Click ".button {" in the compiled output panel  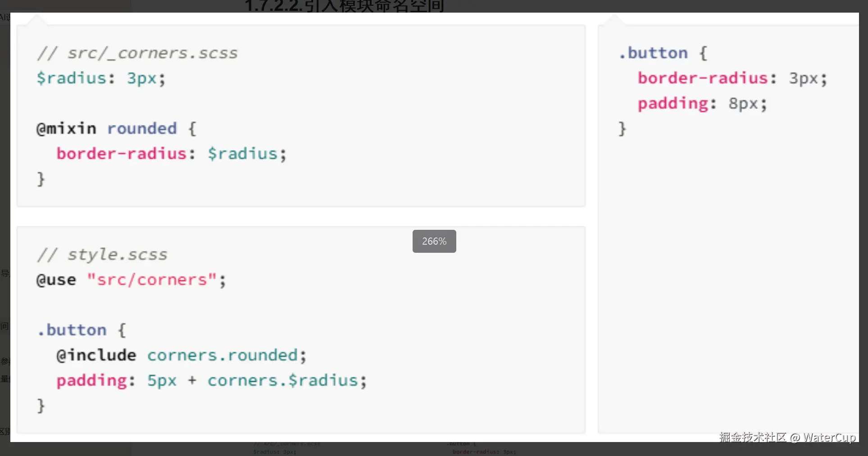tap(663, 53)
